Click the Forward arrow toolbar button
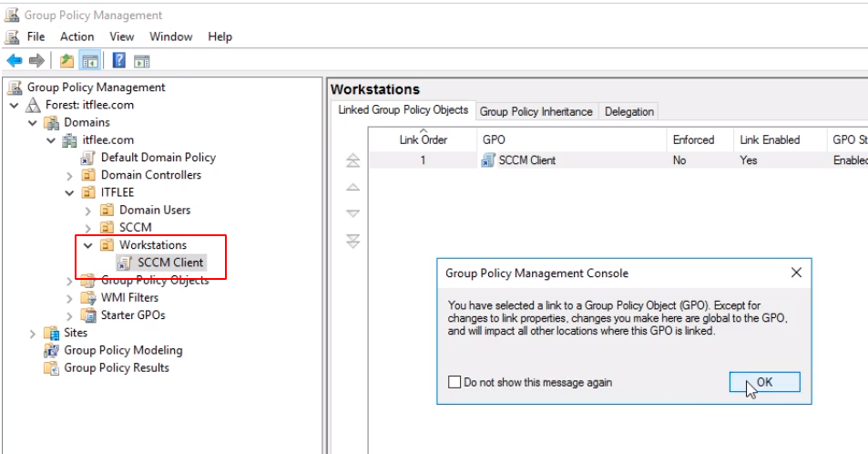The width and height of the screenshot is (868, 454). (x=36, y=60)
